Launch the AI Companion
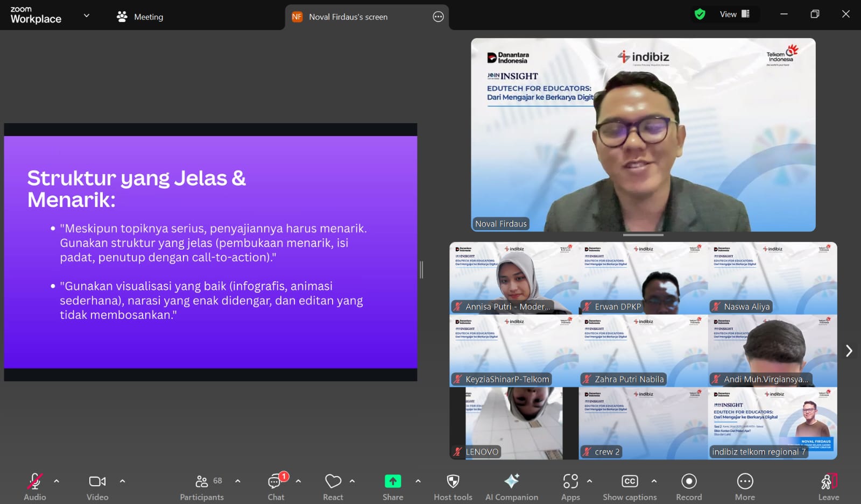Image resolution: width=861 pixels, height=504 pixels. click(x=511, y=487)
